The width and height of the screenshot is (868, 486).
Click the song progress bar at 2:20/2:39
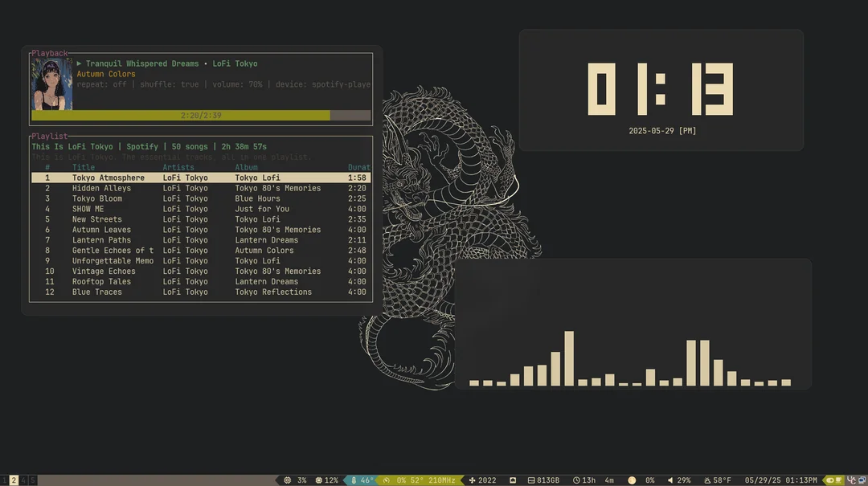(201, 115)
